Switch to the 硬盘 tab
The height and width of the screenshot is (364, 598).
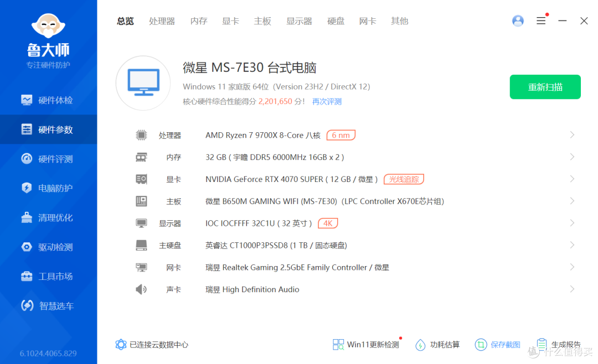tap(336, 21)
